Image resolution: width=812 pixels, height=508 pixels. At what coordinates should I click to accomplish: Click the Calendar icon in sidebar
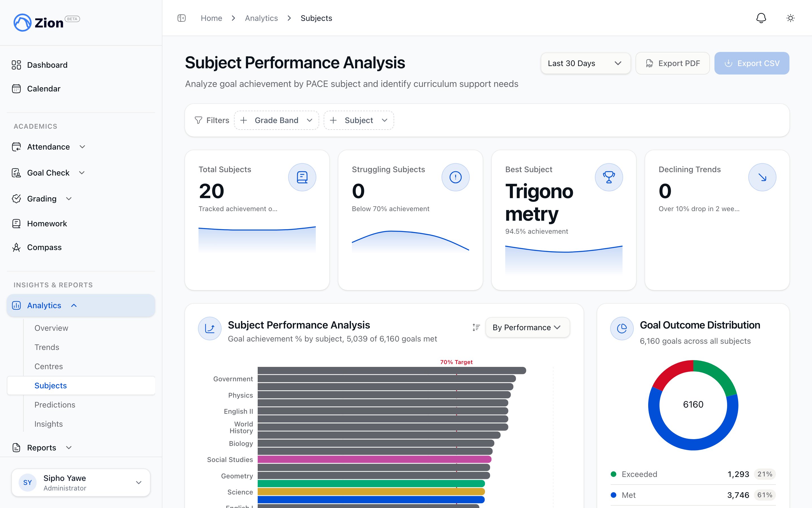16,89
